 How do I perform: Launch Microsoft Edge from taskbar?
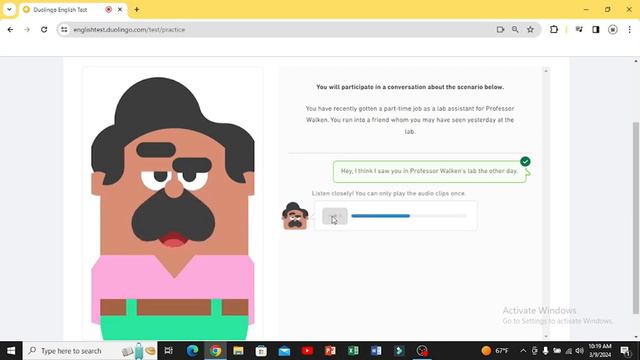coord(192,351)
